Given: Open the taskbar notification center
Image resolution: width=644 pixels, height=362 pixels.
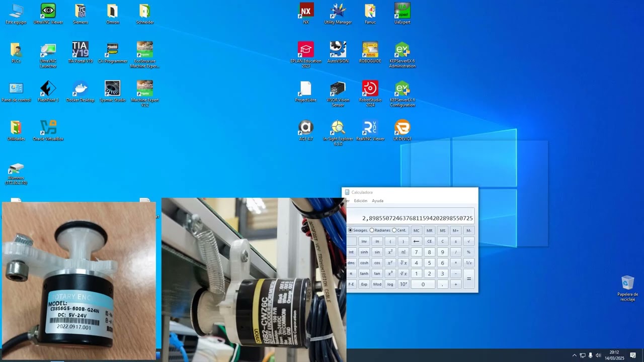Looking at the screenshot, I should point(633,355).
